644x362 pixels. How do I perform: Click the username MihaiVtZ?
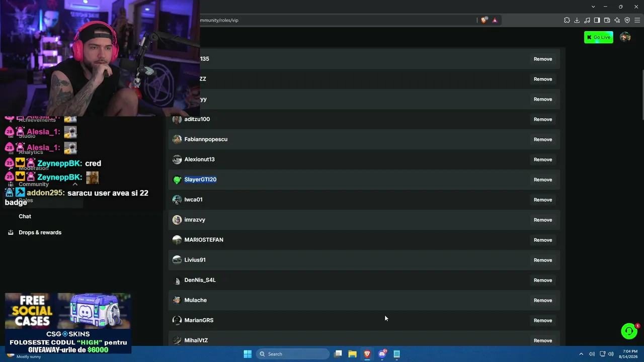click(x=196, y=340)
